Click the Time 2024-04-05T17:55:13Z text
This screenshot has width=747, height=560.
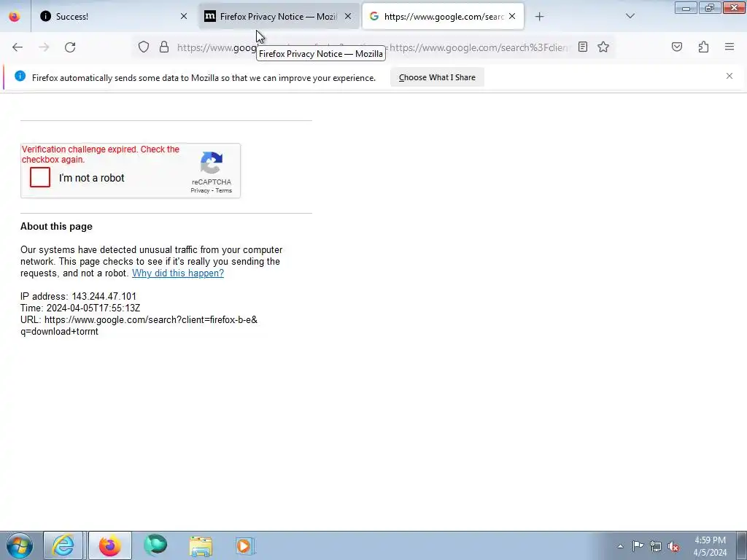[80, 308]
